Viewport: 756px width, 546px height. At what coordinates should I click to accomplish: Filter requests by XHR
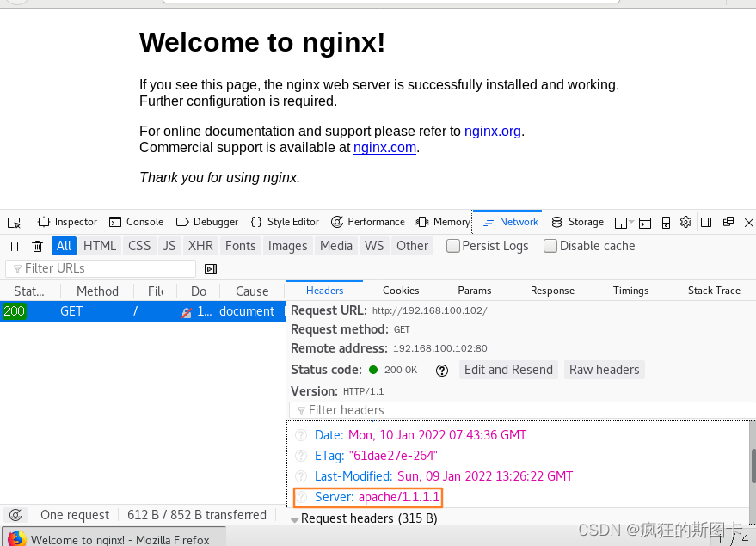[200, 246]
